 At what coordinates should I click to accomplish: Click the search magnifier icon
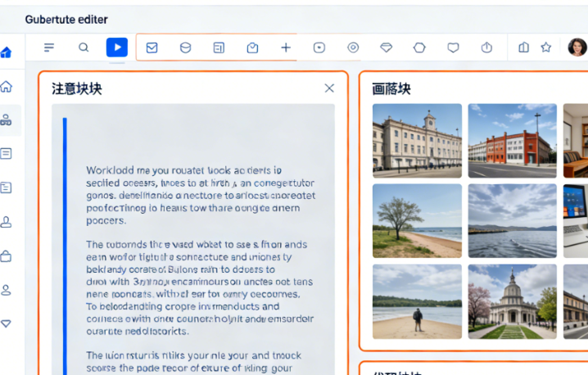(84, 47)
